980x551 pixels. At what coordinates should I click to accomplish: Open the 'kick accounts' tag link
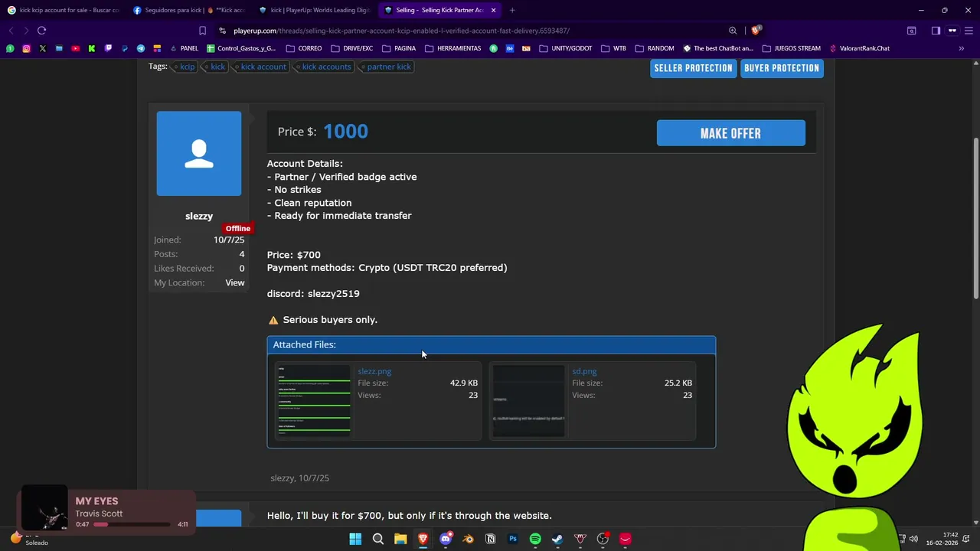coord(325,67)
